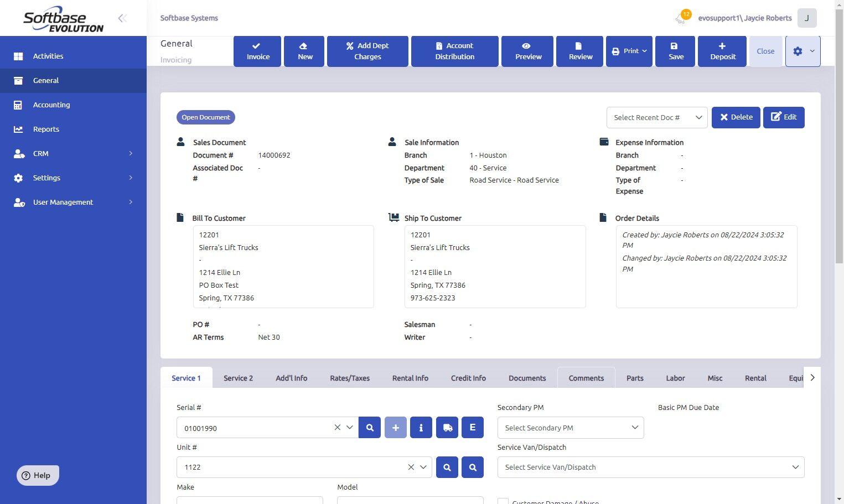Edit the sales document
Image resolution: width=844 pixels, height=504 pixels.
(x=784, y=117)
